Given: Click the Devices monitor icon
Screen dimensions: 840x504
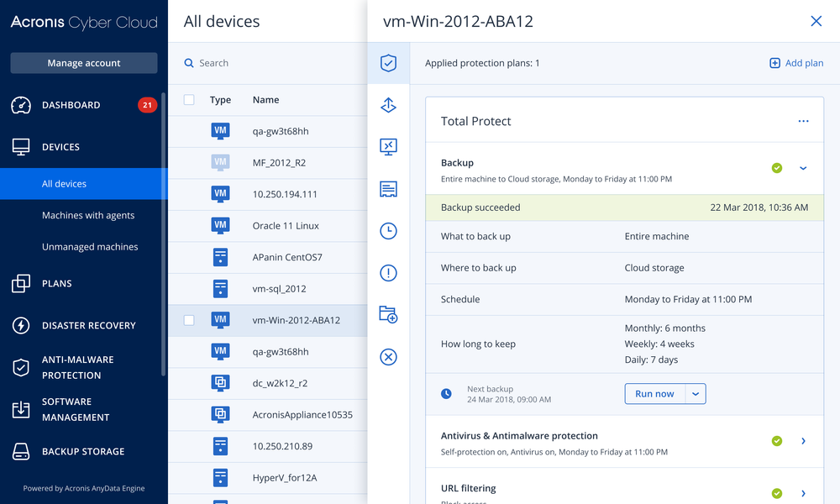Looking at the screenshot, I should pos(21,147).
